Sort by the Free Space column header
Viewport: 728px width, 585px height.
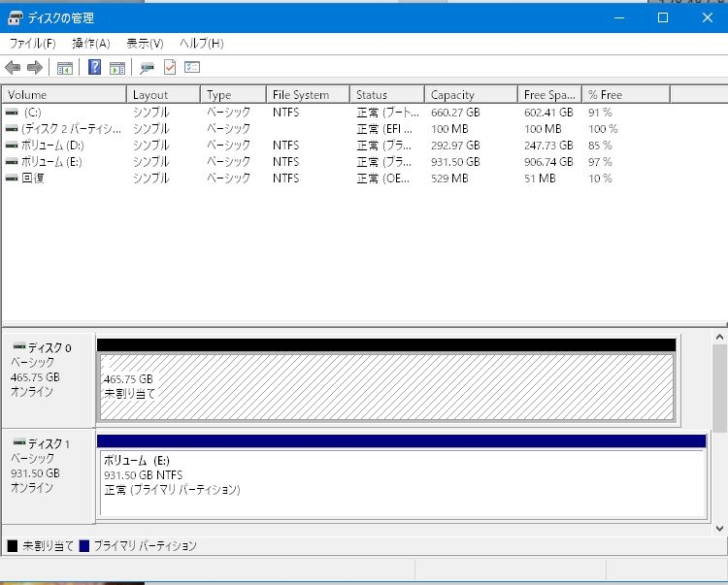[549, 95]
